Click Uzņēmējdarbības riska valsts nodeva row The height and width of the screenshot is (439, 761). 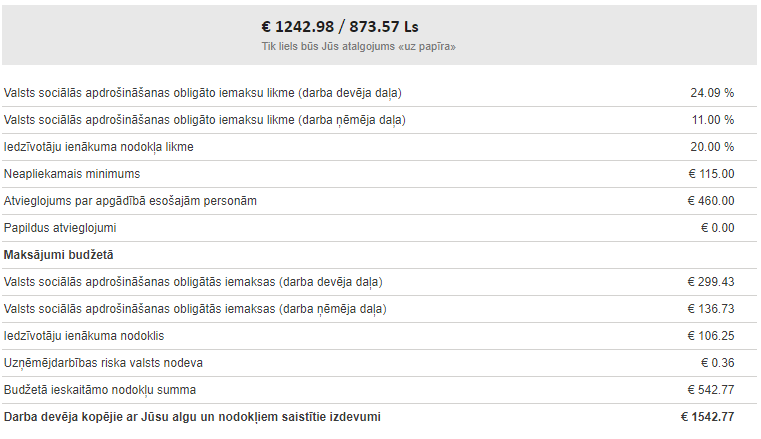coord(380,363)
